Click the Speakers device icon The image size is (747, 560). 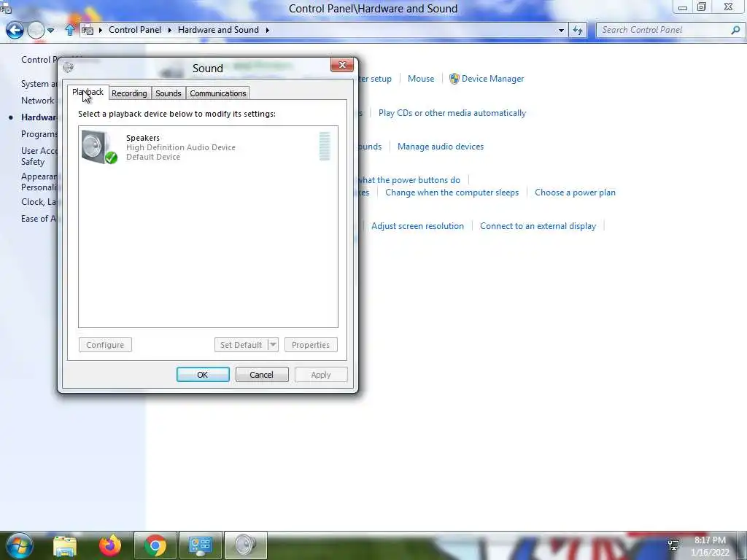point(99,147)
